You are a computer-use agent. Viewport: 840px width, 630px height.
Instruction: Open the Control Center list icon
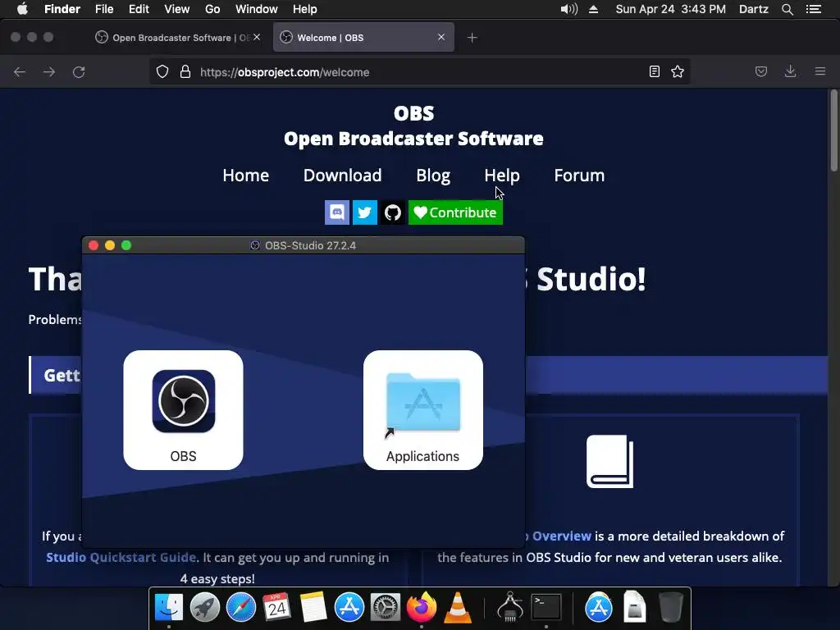tap(814, 9)
